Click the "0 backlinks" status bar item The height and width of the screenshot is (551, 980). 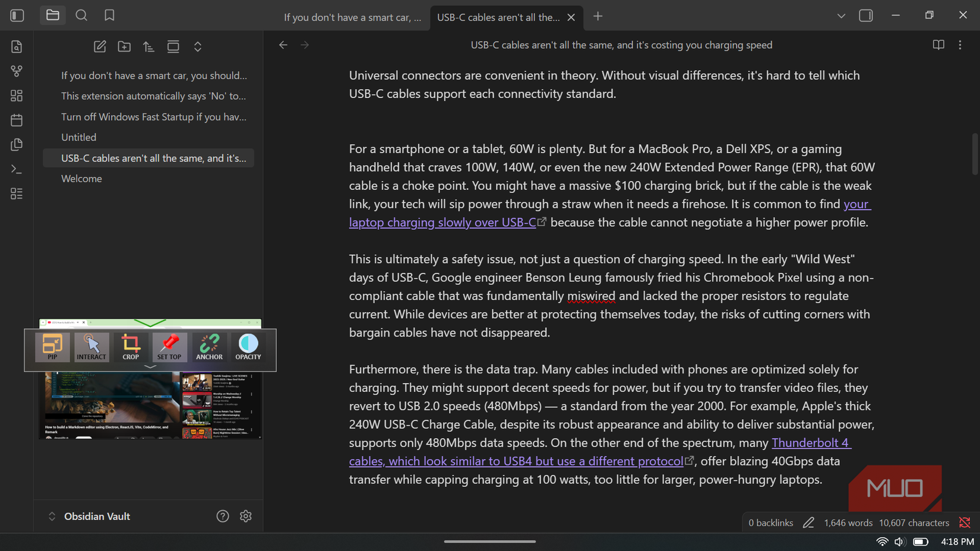pos(770,523)
